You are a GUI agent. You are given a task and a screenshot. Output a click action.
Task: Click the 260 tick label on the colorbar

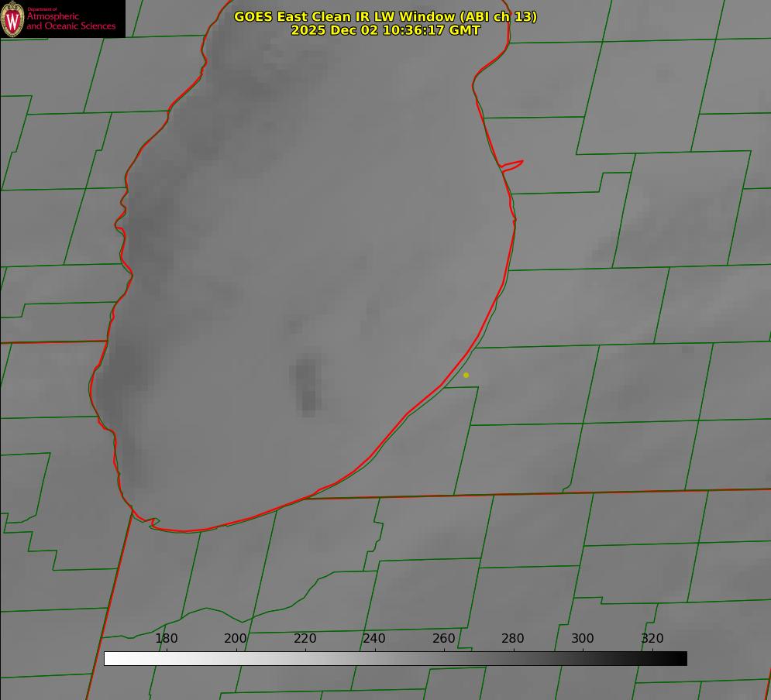(x=444, y=638)
